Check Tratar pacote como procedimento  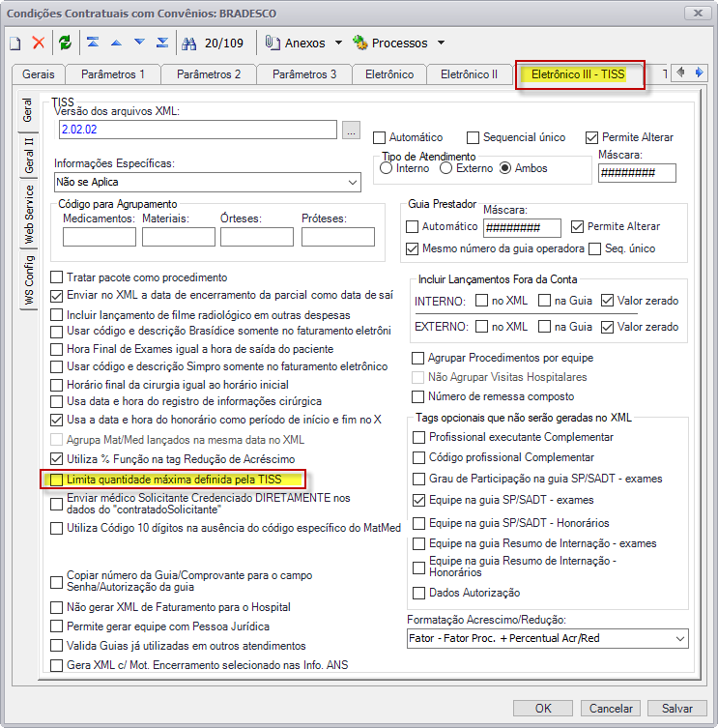click(x=57, y=277)
